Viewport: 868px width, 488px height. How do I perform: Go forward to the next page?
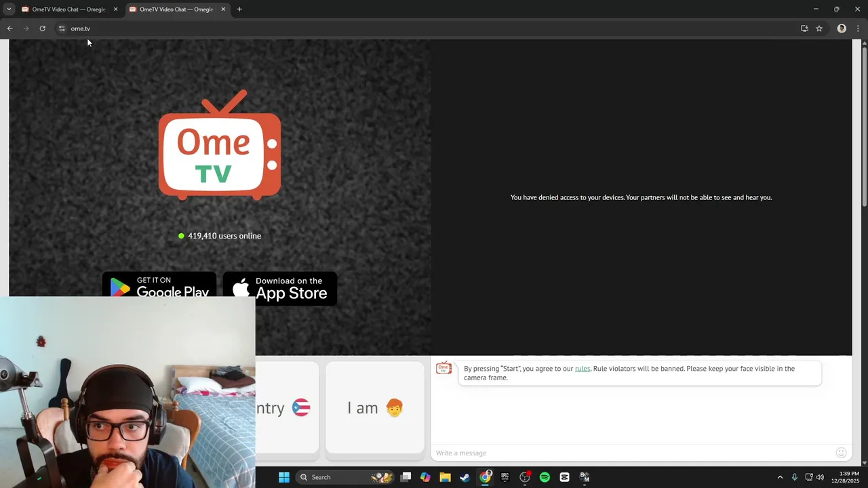point(26,28)
